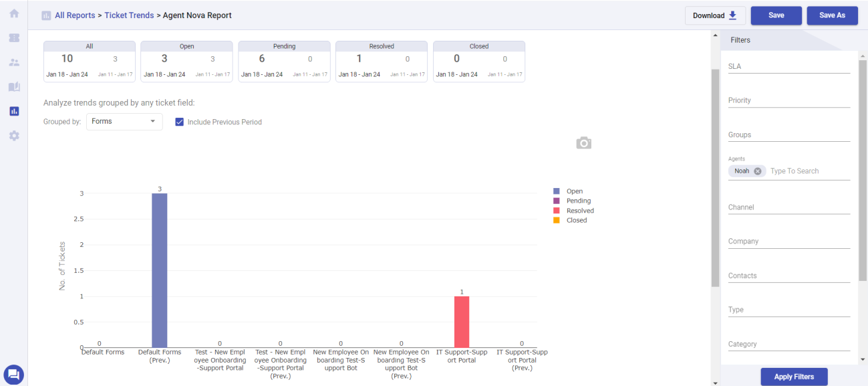Screen dimensions: 868x386
Task: Open the Contacts filter field
Action: pyautogui.click(x=789, y=276)
